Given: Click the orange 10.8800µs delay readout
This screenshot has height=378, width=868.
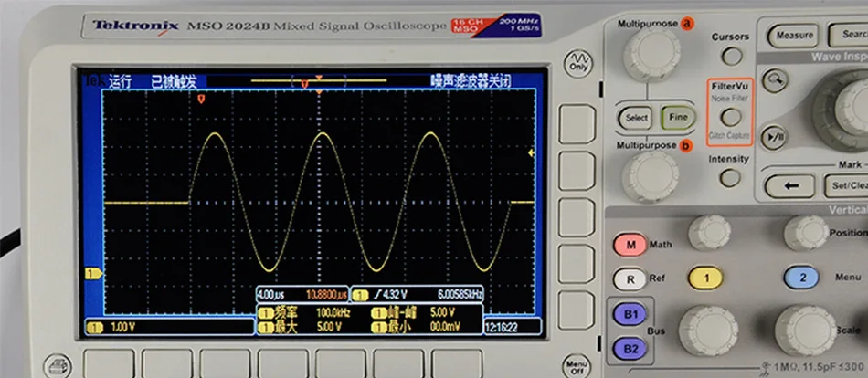Looking at the screenshot, I should tap(326, 294).
